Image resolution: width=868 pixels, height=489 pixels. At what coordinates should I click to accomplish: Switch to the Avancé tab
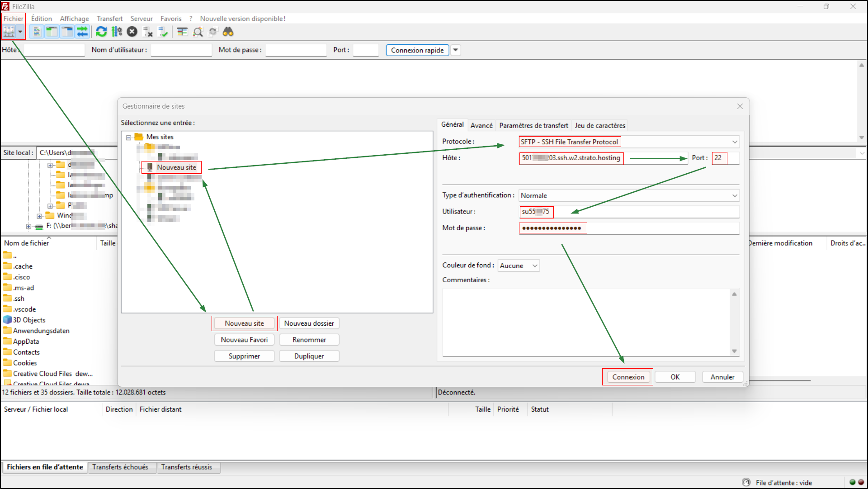pos(481,125)
